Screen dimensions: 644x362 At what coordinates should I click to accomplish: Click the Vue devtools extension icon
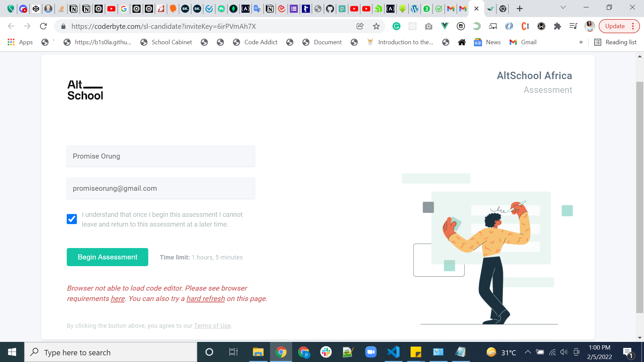pos(445,26)
